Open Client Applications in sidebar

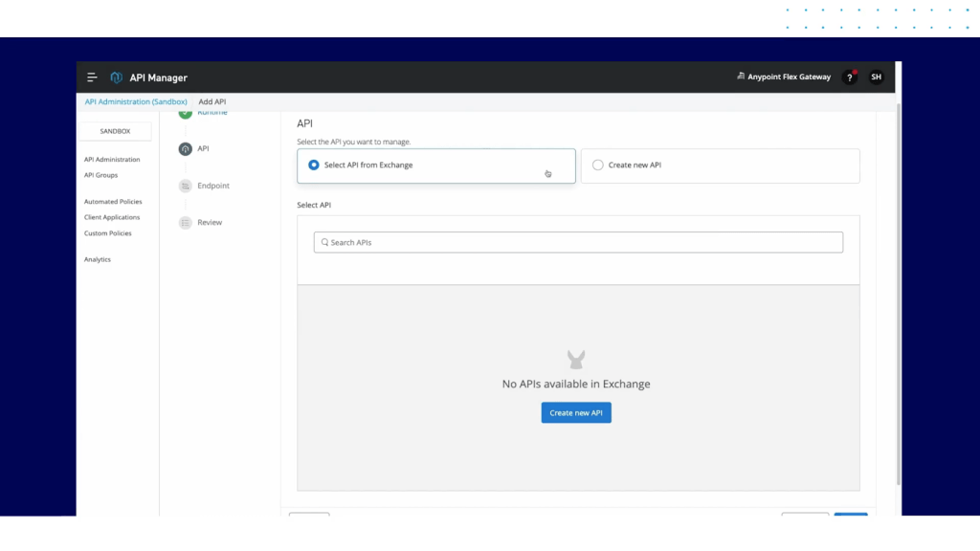[112, 217]
